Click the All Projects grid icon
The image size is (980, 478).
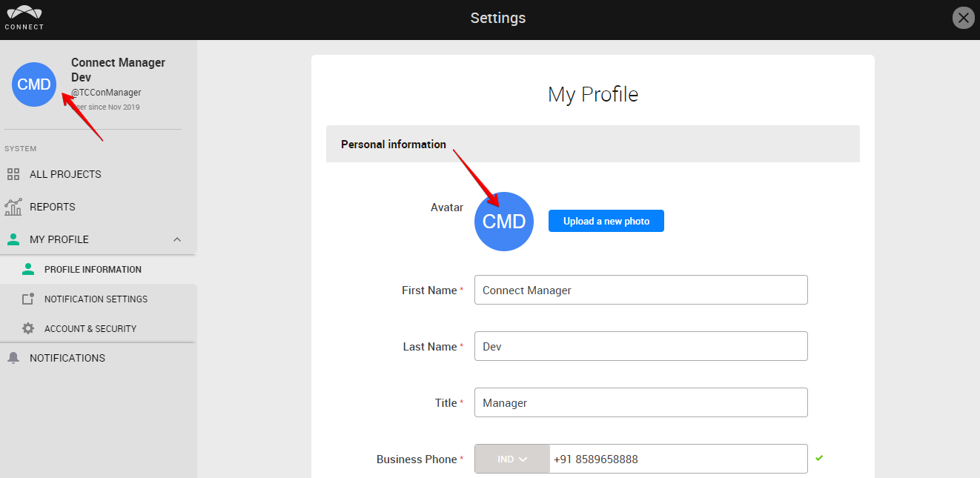13,174
